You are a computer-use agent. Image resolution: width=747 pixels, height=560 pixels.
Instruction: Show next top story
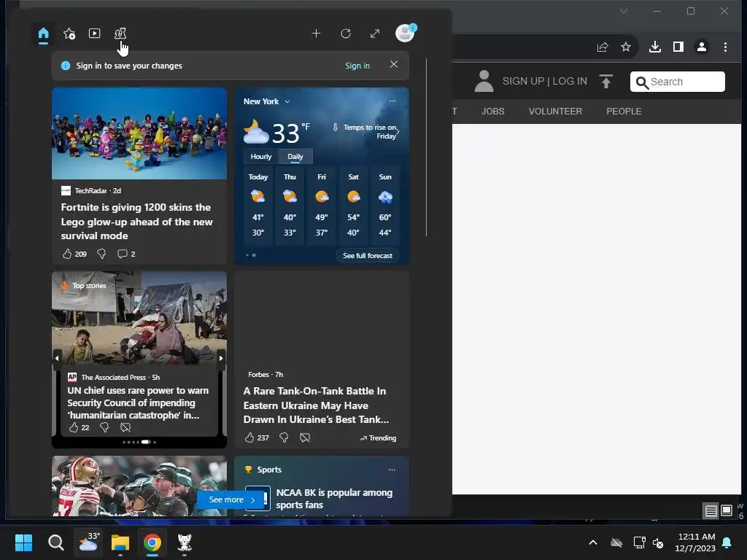click(221, 358)
